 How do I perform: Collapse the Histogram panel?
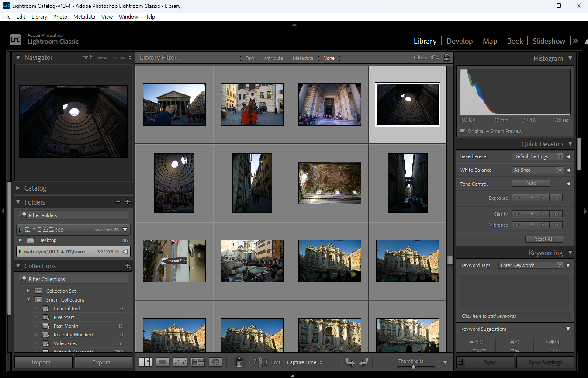570,58
